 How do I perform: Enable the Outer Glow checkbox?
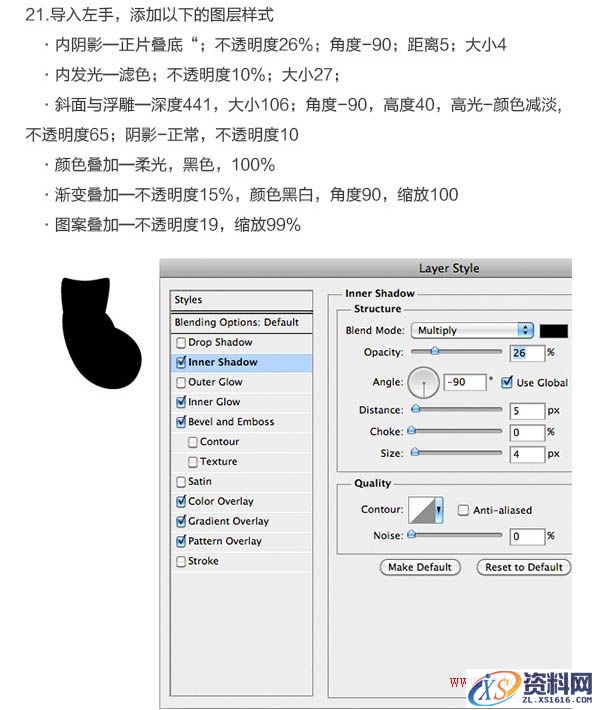tap(181, 383)
